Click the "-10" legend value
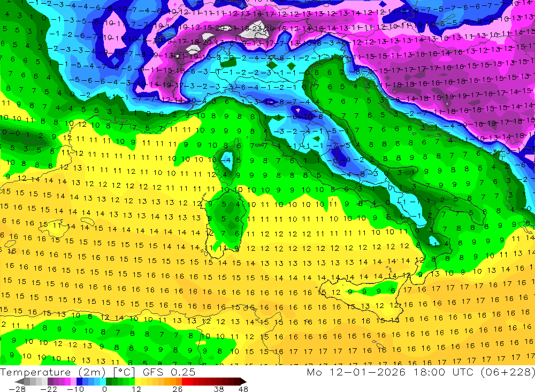535x392 pixels. pyautogui.click(x=75, y=389)
